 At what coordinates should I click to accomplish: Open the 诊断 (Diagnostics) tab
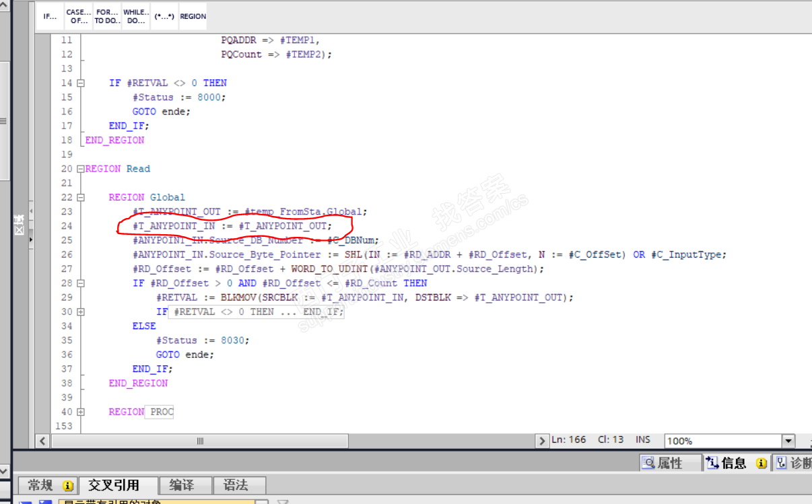click(x=793, y=463)
